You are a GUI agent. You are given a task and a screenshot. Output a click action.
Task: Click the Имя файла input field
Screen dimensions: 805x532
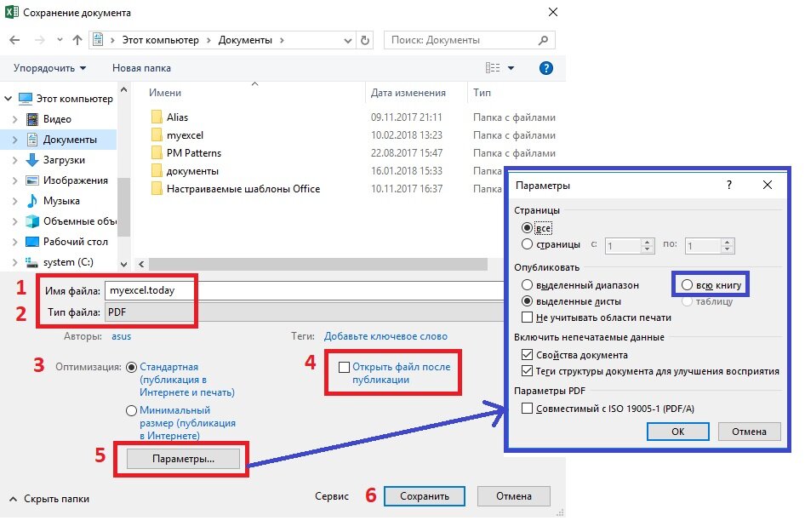point(305,290)
